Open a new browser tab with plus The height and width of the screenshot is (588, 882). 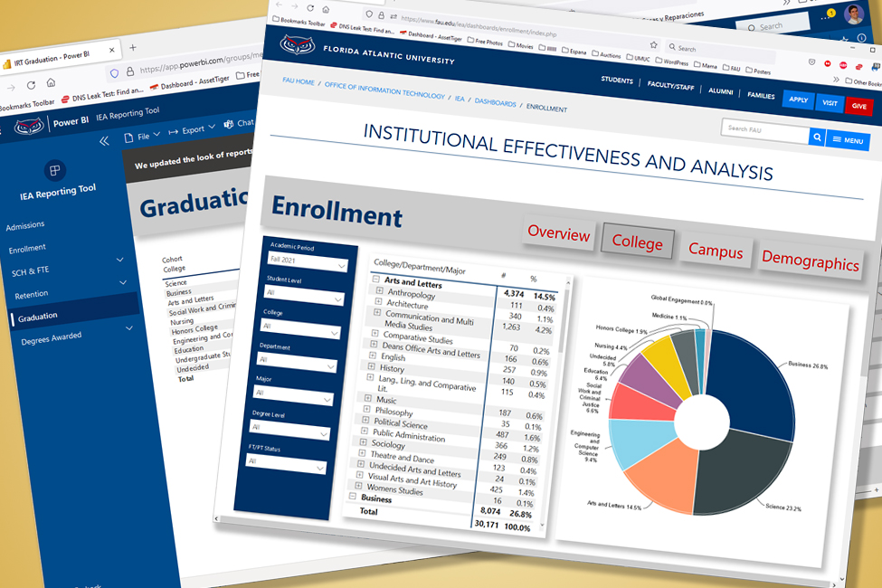pos(132,47)
